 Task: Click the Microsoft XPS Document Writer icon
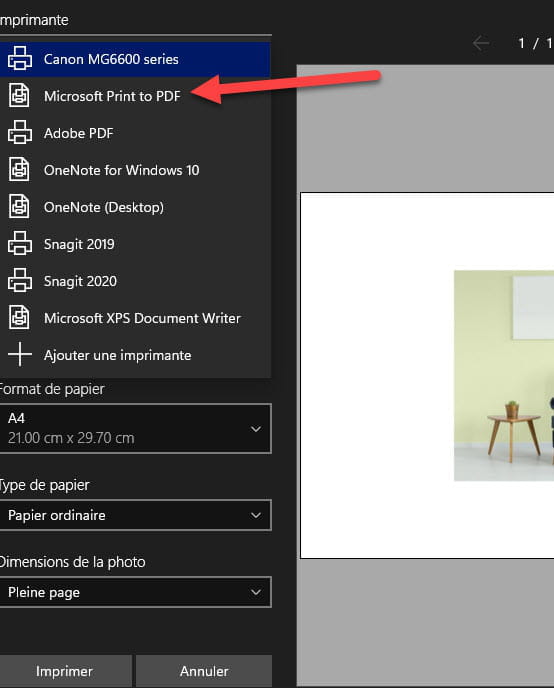pos(19,317)
